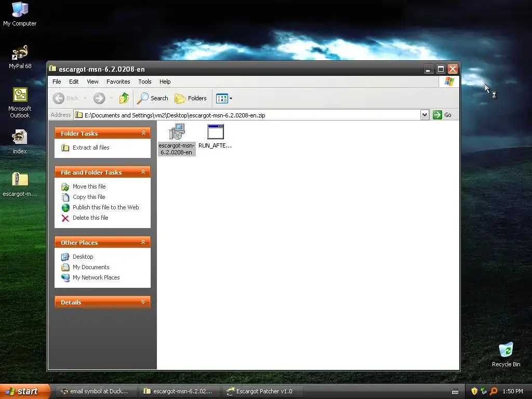The height and width of the screenshot is (399, 532).
Task: Click the Go button
Action: point(442,115)
